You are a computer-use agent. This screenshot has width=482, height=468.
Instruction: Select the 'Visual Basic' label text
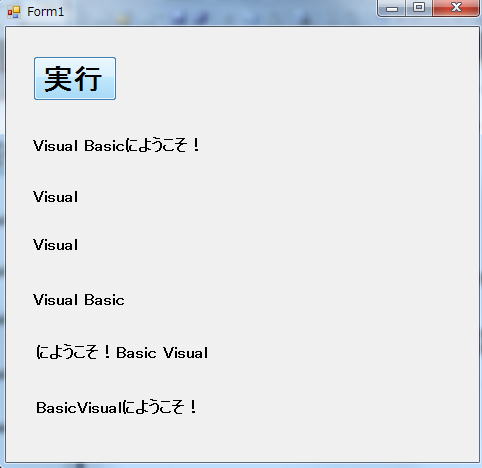(x=79, y=300)
